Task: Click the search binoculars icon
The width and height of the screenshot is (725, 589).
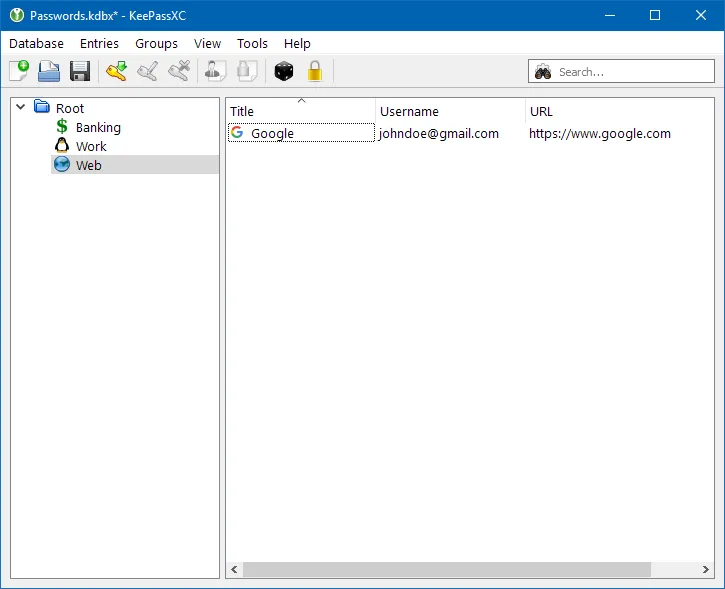Action: (543, 72)
